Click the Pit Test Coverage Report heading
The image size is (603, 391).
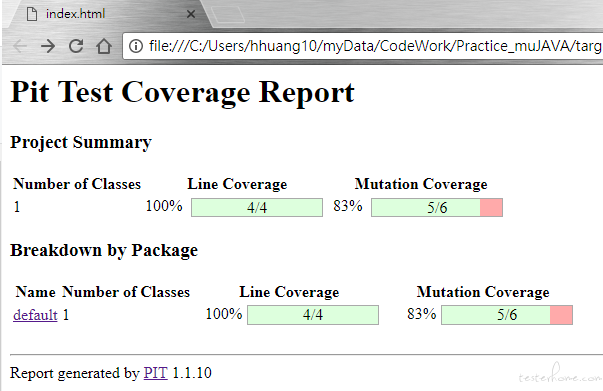coord(182,92)
